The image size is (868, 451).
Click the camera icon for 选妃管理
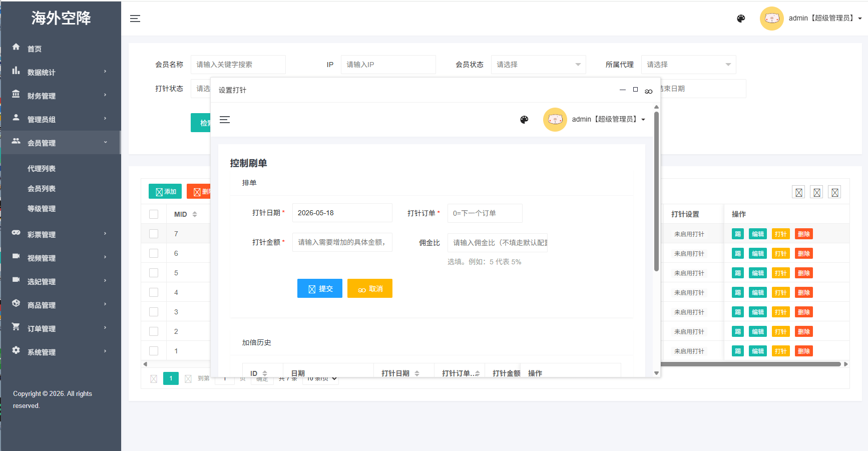tap(16, 280)
